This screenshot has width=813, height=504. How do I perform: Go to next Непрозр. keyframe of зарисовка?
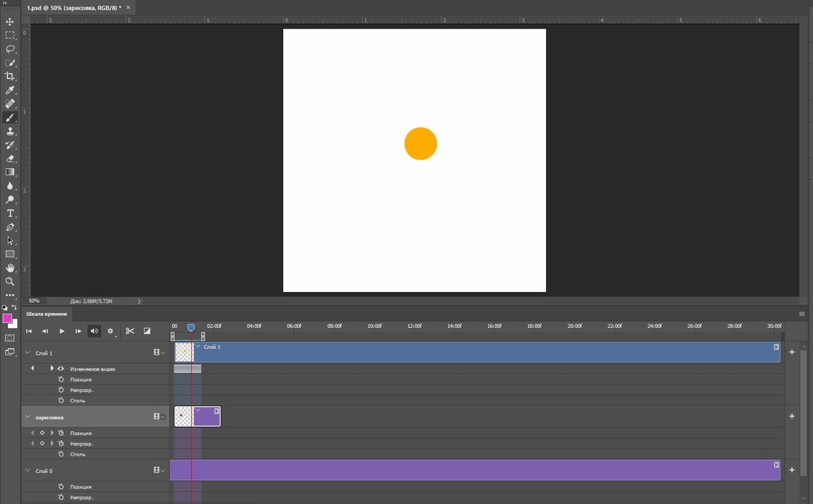(x=51, y=443)
